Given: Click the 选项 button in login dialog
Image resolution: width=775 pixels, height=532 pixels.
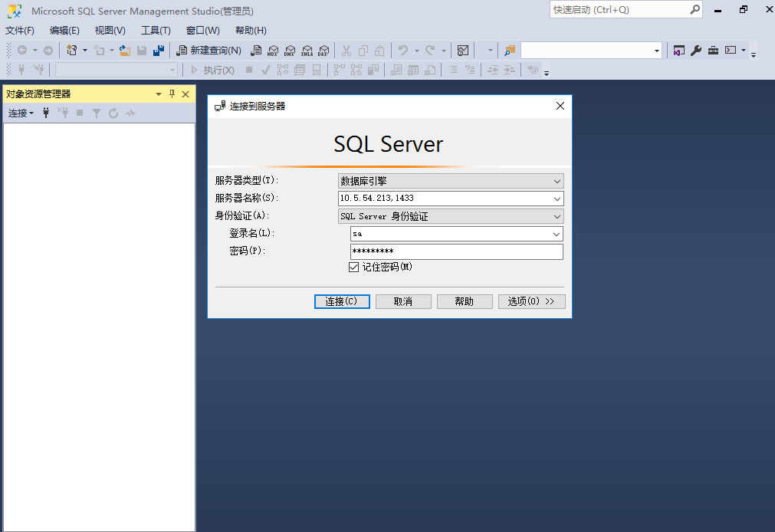Looking at the screenshot, I should tap(532, 301).
